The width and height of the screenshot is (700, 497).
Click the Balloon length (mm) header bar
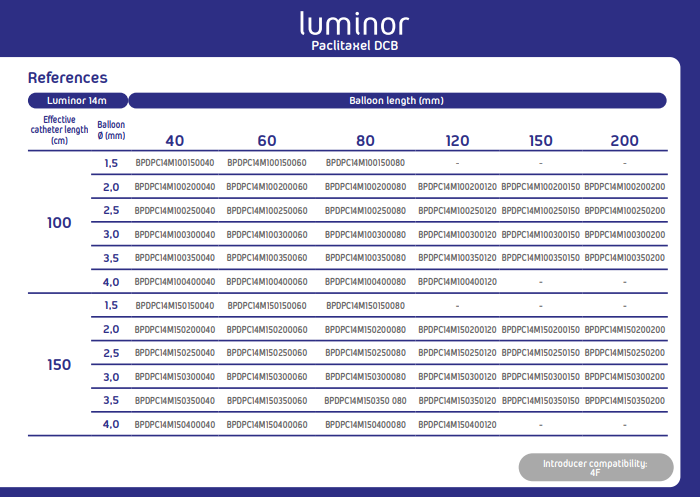397,100
